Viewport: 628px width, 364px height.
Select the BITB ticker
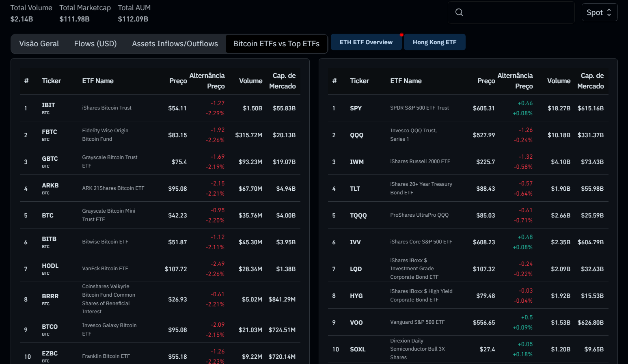coord(49,239)
